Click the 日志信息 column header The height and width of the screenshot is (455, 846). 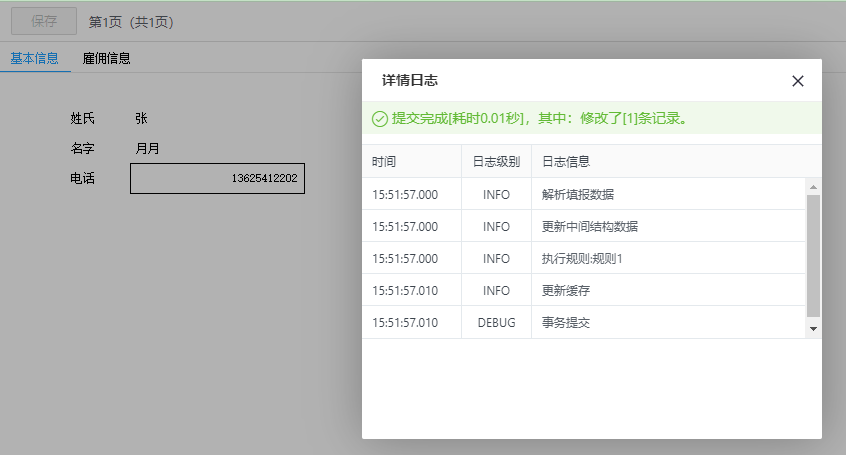point(566,162)
